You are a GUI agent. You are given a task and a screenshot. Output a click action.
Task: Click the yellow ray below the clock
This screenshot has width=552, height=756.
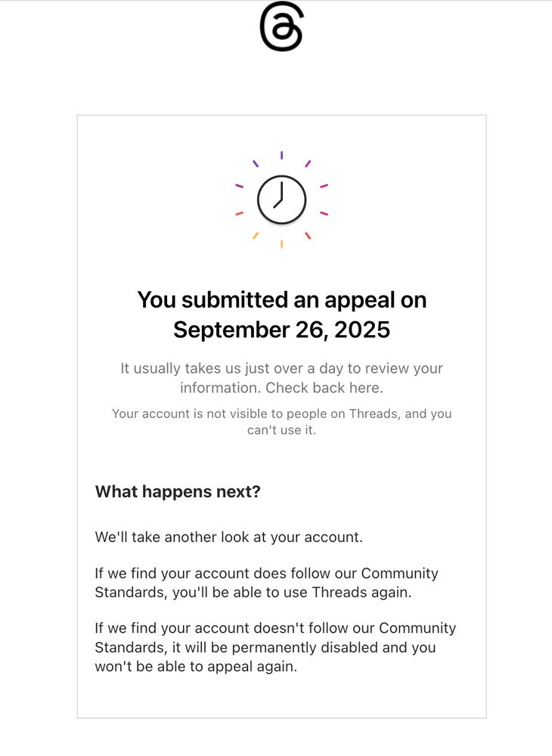pos(281,244)
